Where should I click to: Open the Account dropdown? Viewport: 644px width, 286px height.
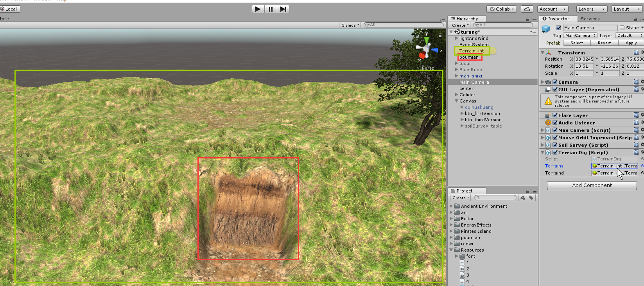(553, 9)
